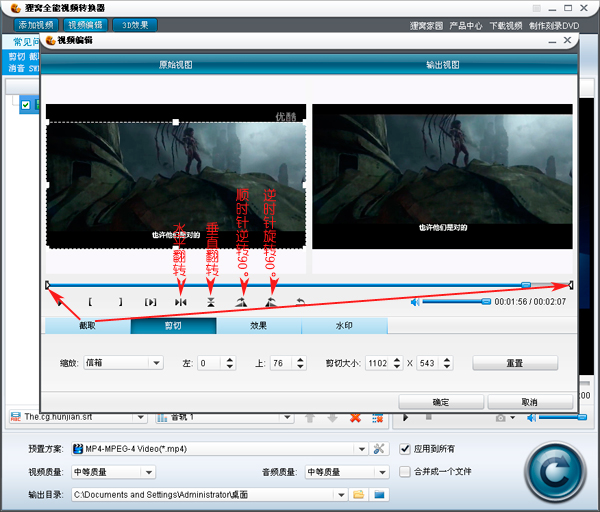Image resolution: width=600 pixels, height=512 pixels.
Task: Click the 重置 reset button
Action: pos(515,363)
